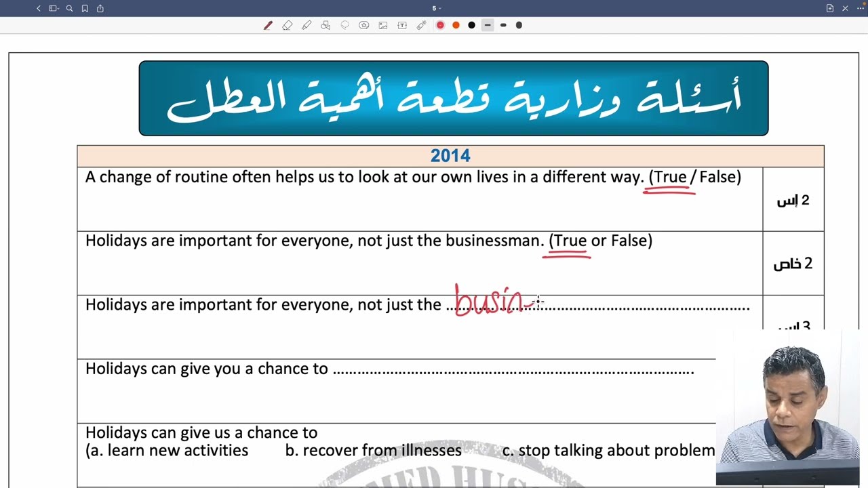Click 'True or False' in second row

600,241
